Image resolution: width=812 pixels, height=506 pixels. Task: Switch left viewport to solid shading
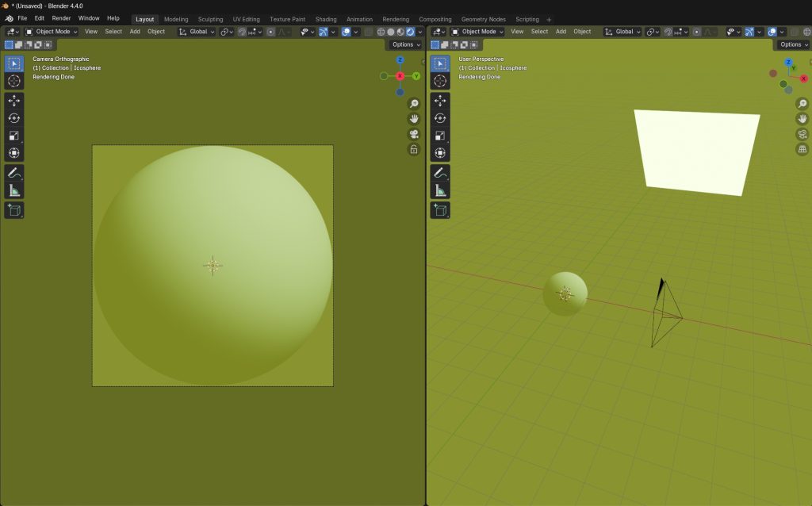390,32
